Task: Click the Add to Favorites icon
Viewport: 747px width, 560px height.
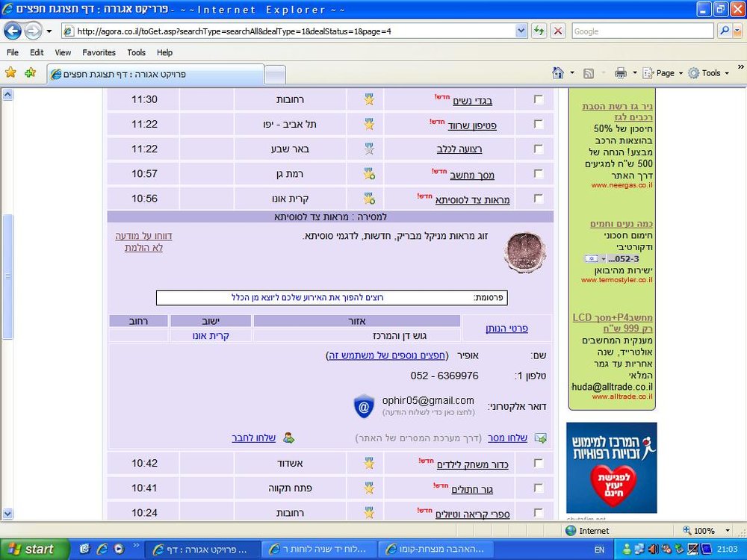Action: pos(31,72)
